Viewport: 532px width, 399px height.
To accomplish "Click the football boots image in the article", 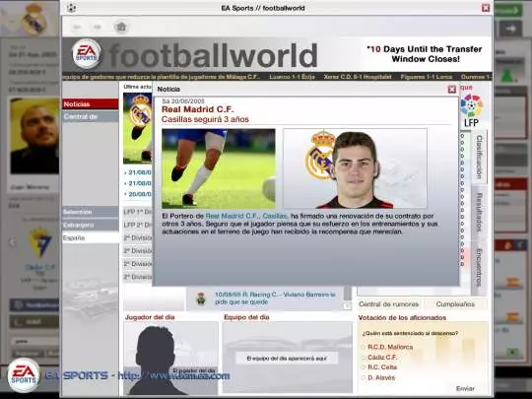I will [x=219, y=168].
